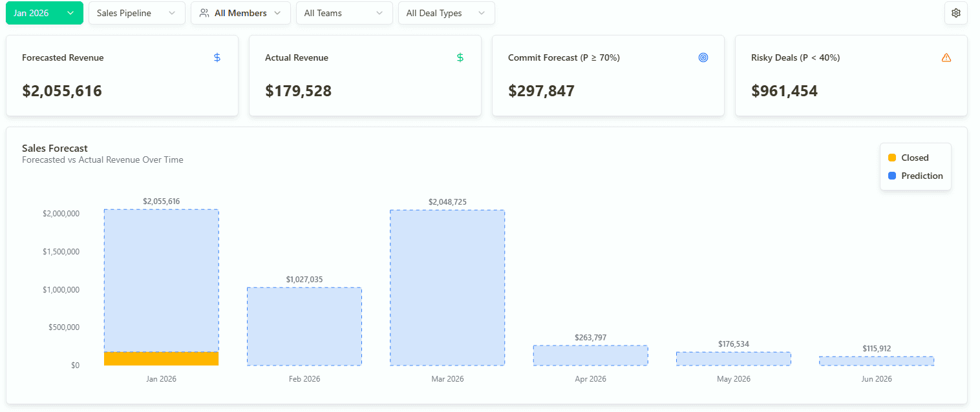
Task: Open the All Members dropdown
Action: (240, 13)
